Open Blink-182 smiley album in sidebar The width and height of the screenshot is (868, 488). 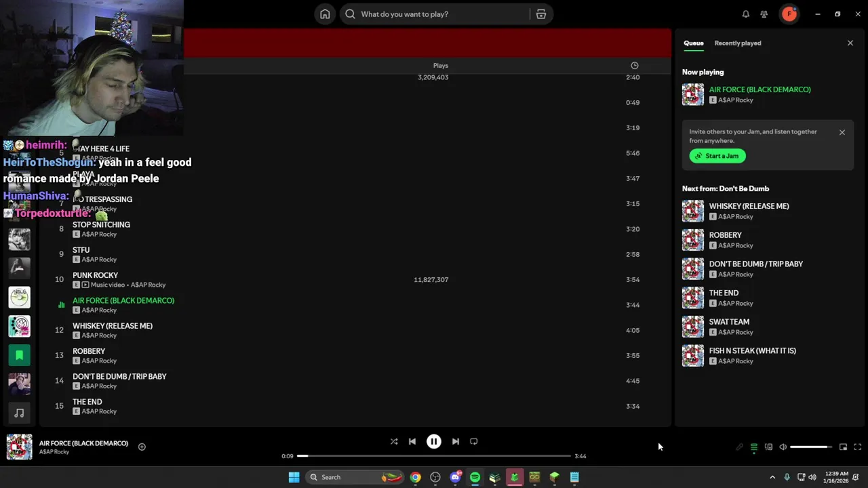pyautogui.click(x=19, y=326)
